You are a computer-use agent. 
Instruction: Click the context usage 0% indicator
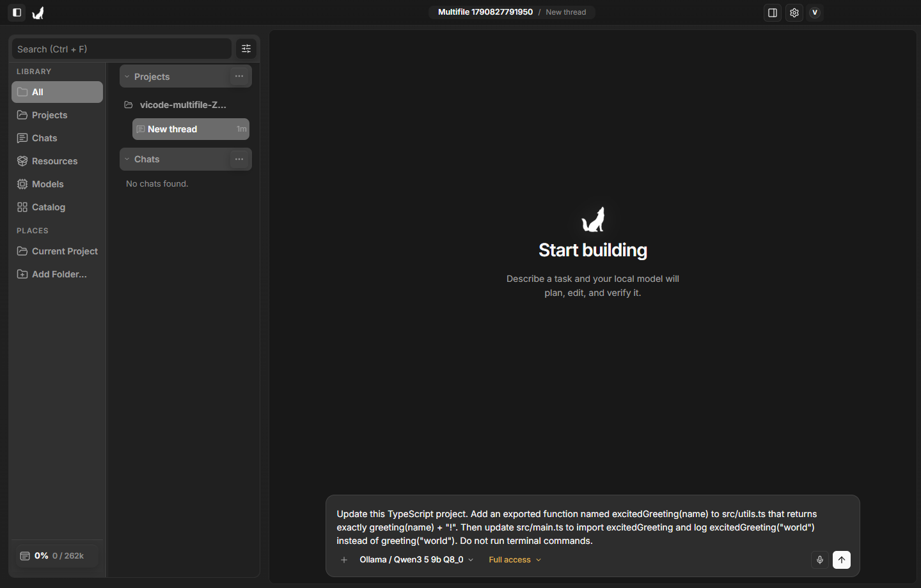[x=56, y=556]
